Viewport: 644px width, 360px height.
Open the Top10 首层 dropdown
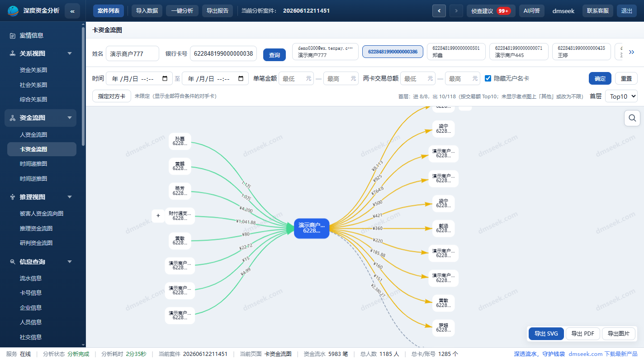point(621,96)
